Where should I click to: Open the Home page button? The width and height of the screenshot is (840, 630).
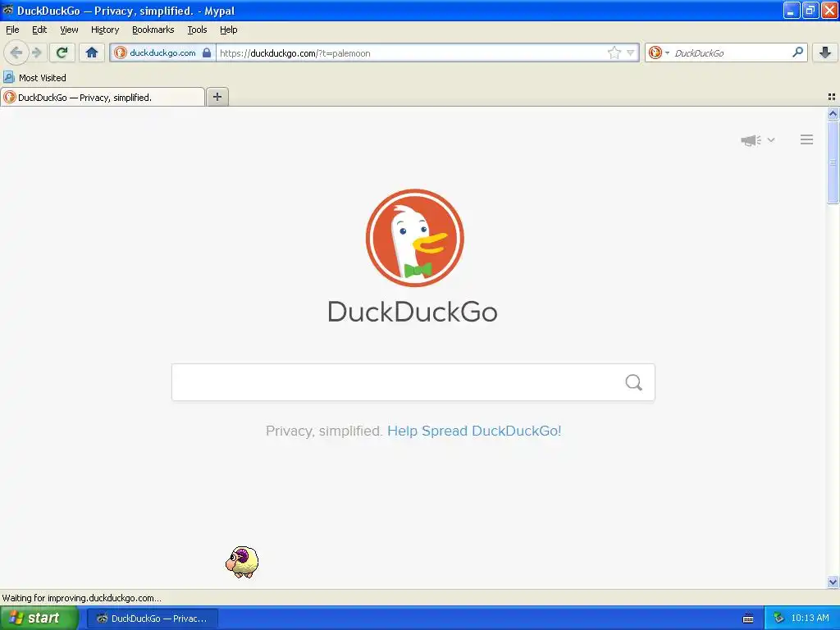click(x=92, y=52)
